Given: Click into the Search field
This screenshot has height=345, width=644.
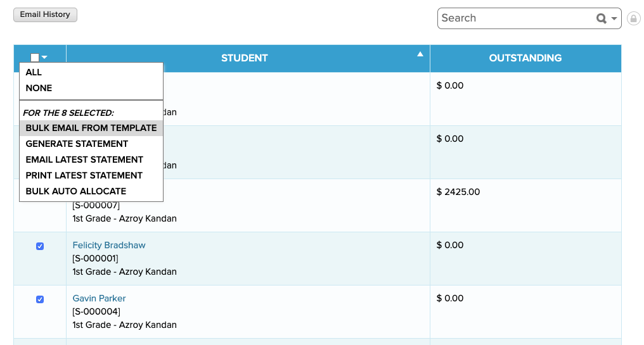Looking at the screenshot, I should pyautogui.click(x=517, y=18).
